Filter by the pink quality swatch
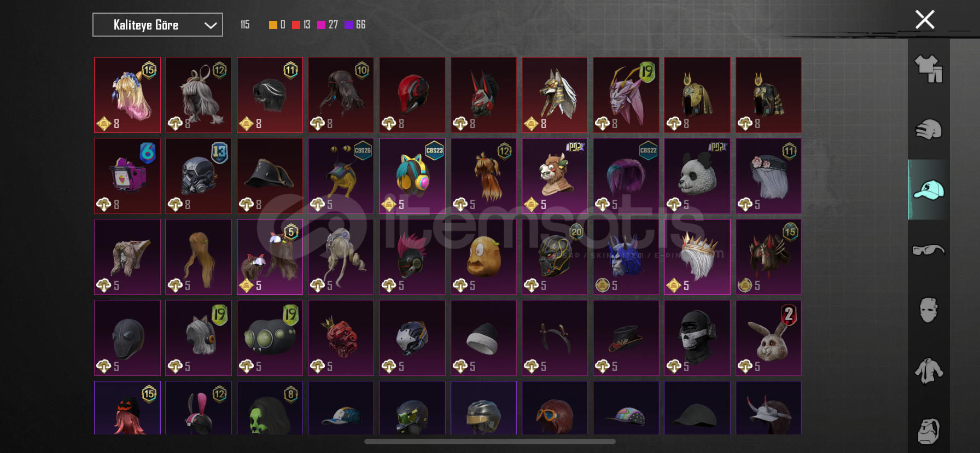Viewport: 980px width, 453px height. click(321, 25)
